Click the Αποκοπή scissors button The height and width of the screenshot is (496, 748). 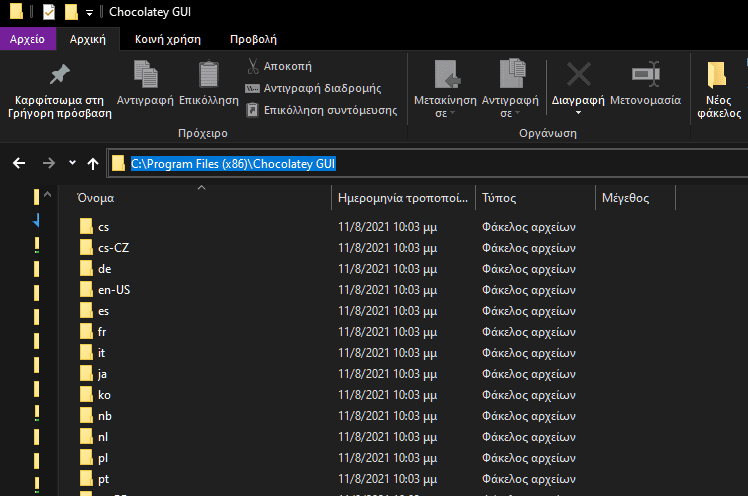(x=280, y=66)
